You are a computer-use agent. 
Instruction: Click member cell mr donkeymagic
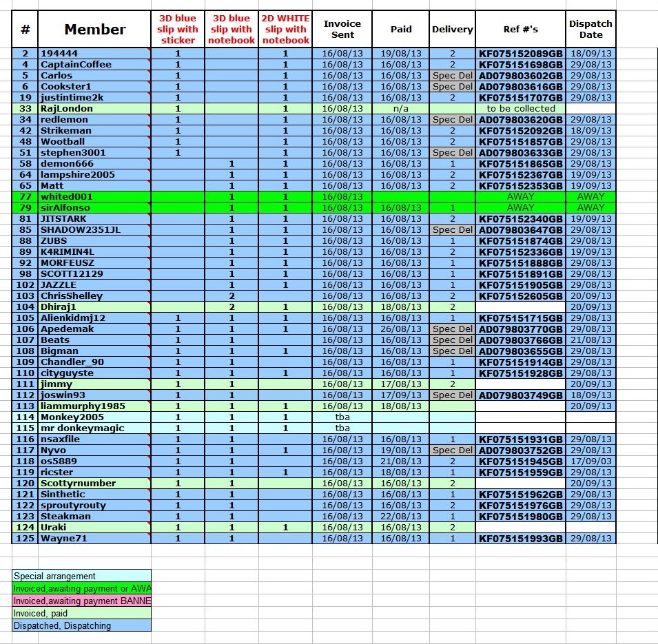coord(94,428)
